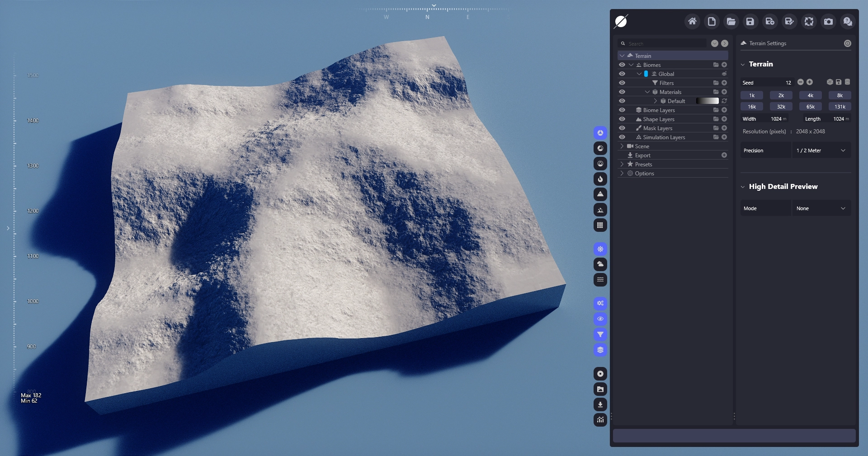The image size is (868, 456).
Task: Open the High Detail Preview Mode dropdown
Action: coord(821,208)
